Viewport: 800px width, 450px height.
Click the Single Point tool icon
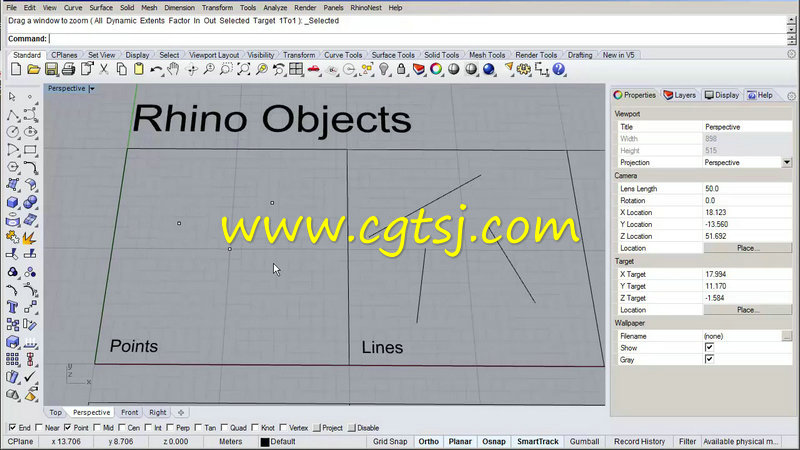[x=30, y=96]
